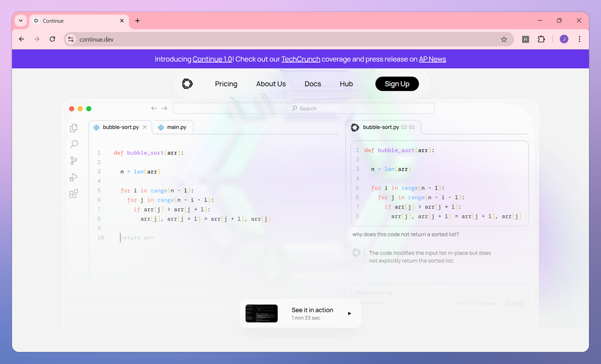
Task: Click the 'return arr' suggestion on line 10
Action: (137, 238)
